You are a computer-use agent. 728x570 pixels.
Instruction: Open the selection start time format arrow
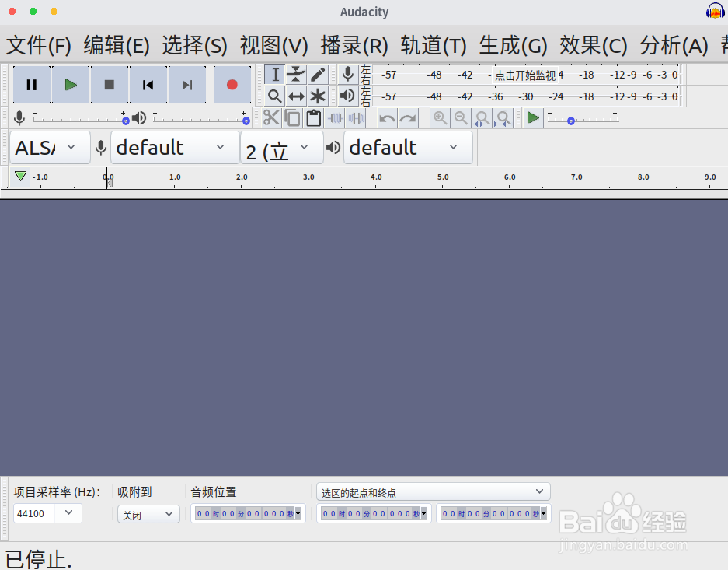coord(424,513)
